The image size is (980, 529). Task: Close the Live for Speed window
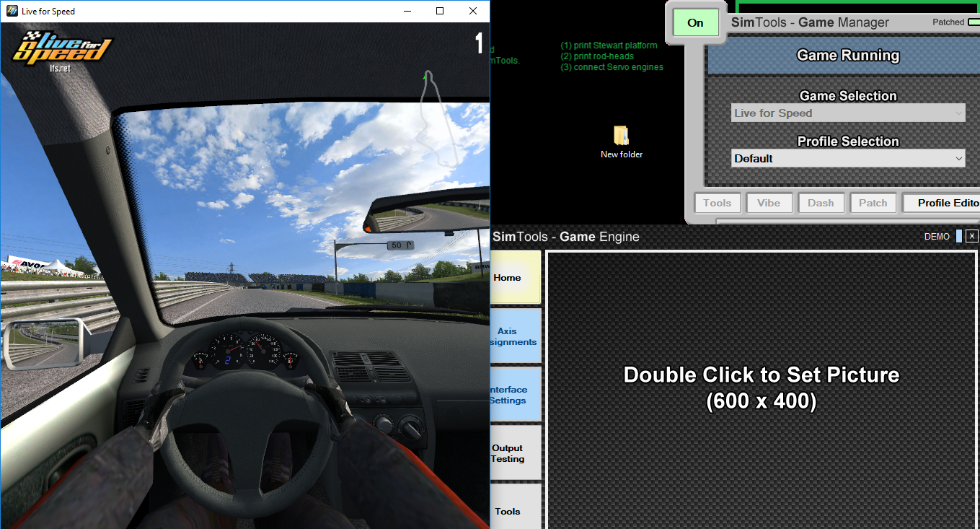pyautogui.click(x=473, y=11)
